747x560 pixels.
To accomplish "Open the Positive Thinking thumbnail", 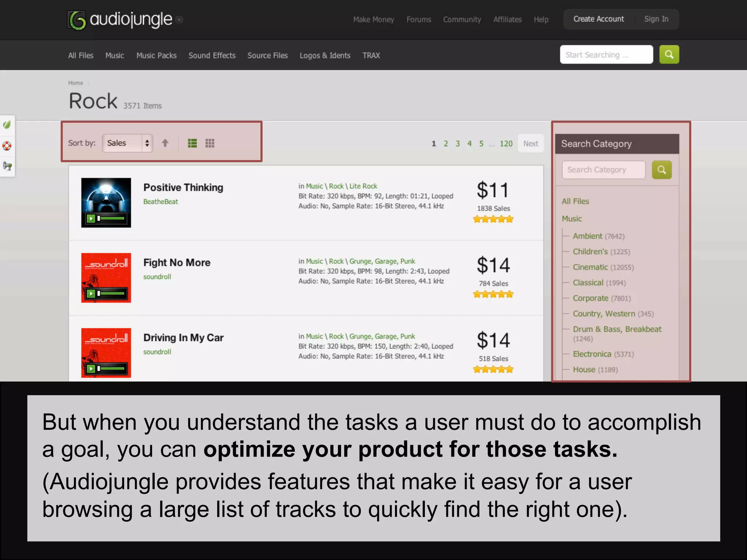I will [x=106, y=202].
